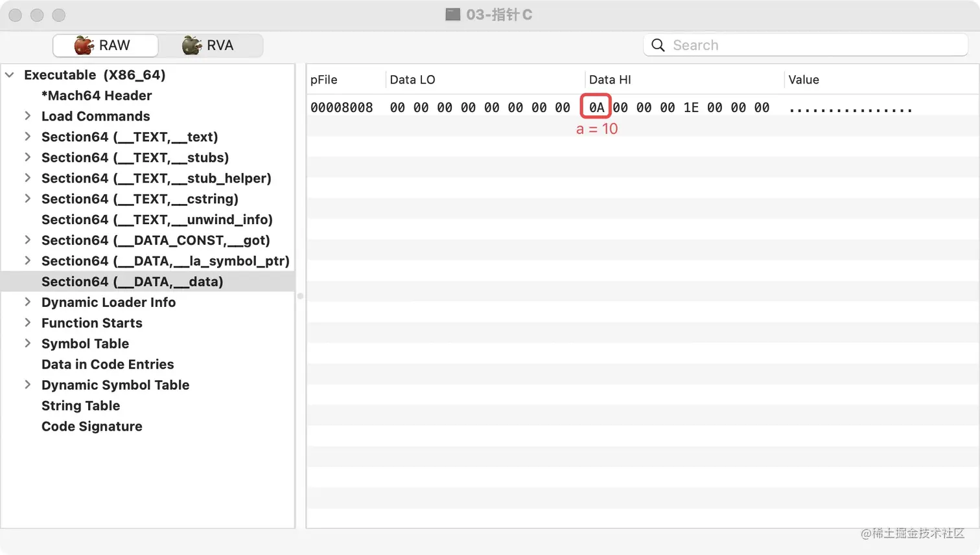Select the Executable (X86_64) root item

(95, 75)
